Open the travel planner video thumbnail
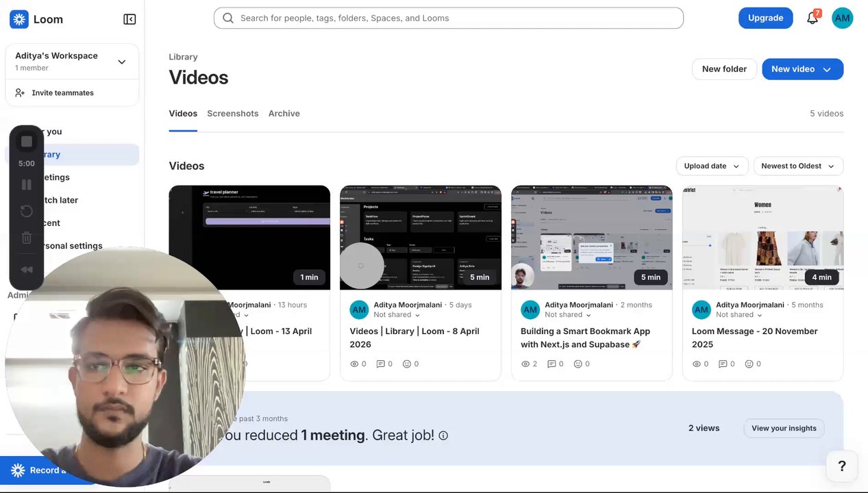 pyautogui.click(x=249, y=238)
